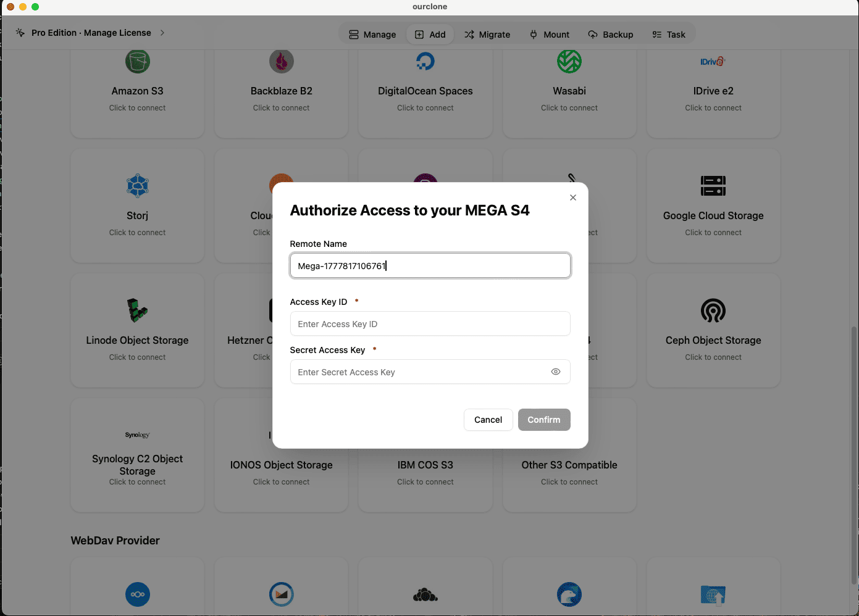Click the sparkle icon beside Pro Edition
Screen dimensions: 859x616
[x=20, y=33]
